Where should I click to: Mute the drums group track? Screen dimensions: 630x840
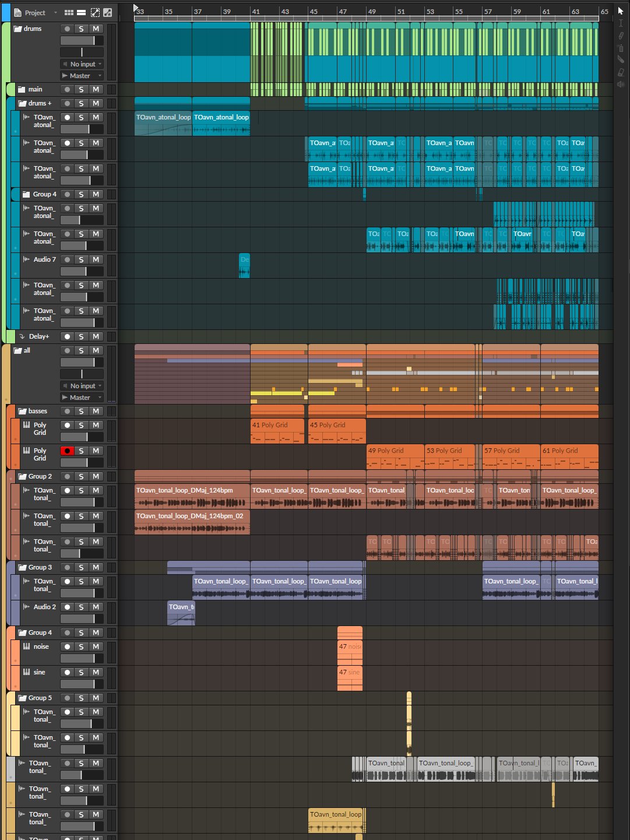96,29
